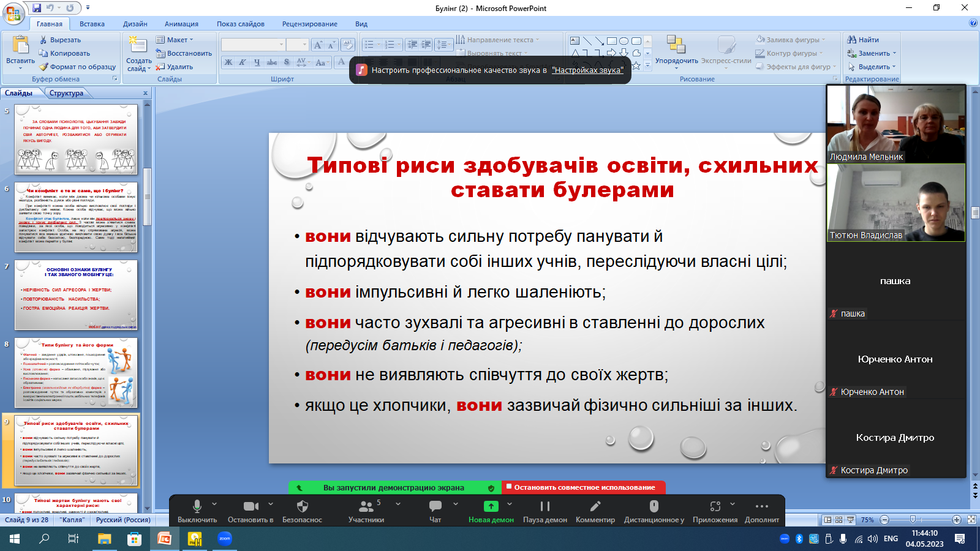Save presentation from Quick Access toolbar
Image resolution: width=980 pixels, height=551 pixels.
point(37,8)
